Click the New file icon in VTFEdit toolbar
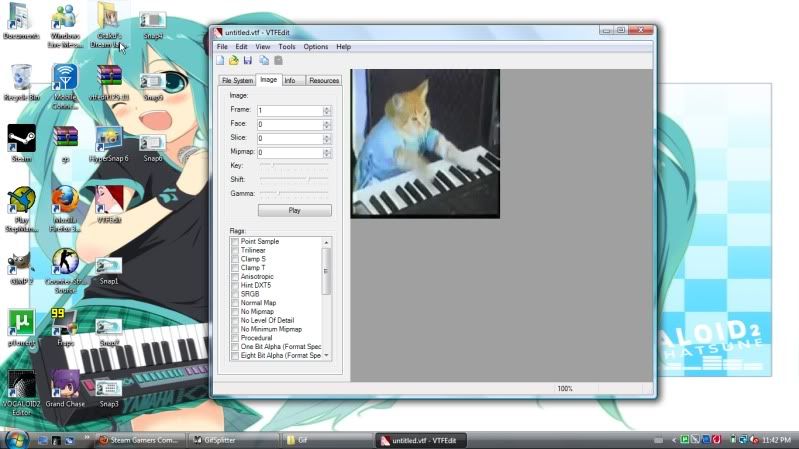The width and height of the screenshot is (799, 449). (x=221, y=61)
